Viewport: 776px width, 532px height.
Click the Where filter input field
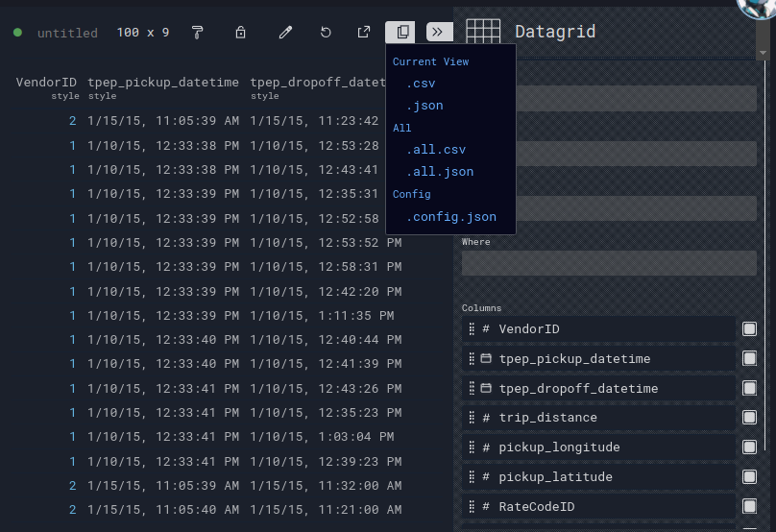[x=609, y=263]
